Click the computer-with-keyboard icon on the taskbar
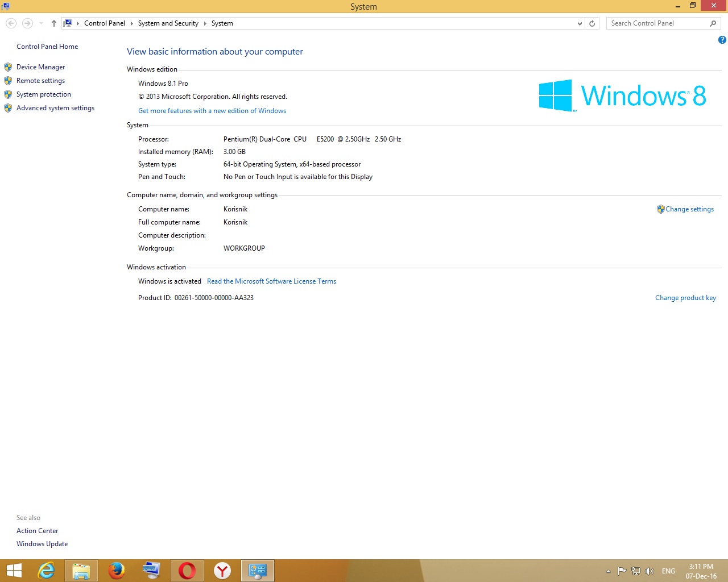Screen dimensions: 728x582 pos(152,571)
